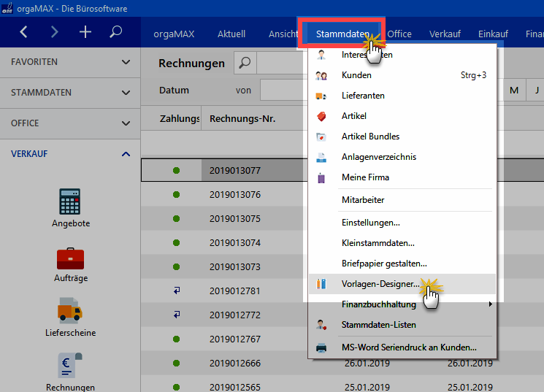
Task: Click the Lieferanten truck icon in menu
Action: click(321, 96)
